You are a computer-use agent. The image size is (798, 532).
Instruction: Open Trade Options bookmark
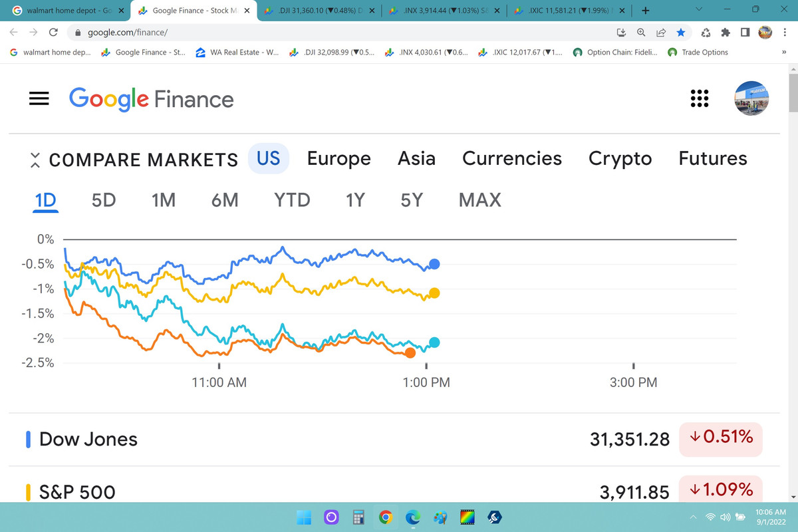(698, 53)
